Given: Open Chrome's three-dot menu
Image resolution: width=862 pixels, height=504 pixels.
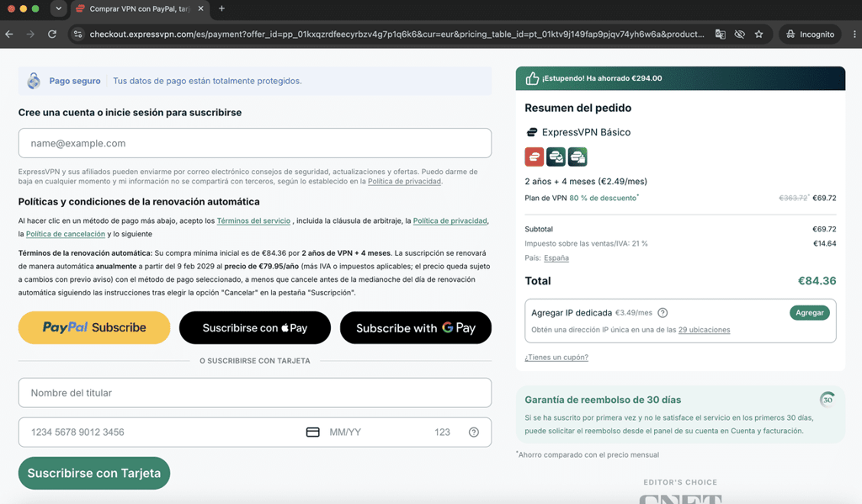Looking at the screenshot, I should (854, 34).
